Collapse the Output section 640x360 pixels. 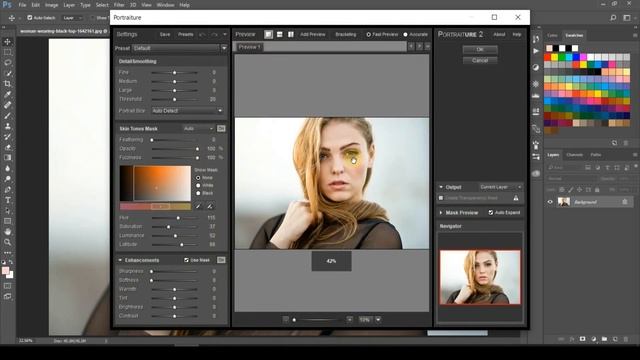(x=441, y=187)
